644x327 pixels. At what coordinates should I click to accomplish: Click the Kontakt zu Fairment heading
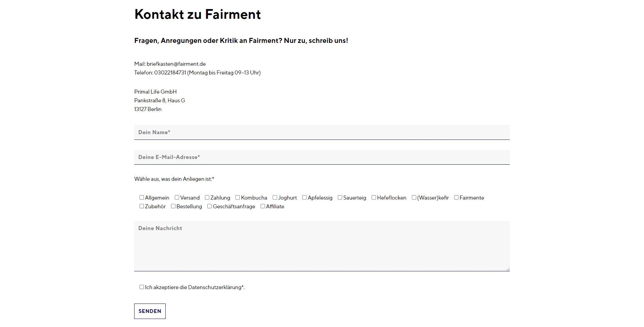198,14
